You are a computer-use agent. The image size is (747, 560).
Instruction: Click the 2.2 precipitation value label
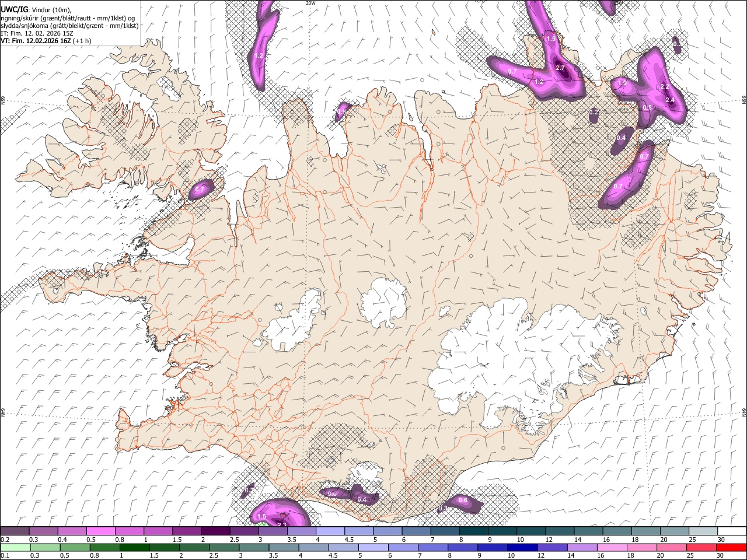pyautogui.click(x=664, y=87)
